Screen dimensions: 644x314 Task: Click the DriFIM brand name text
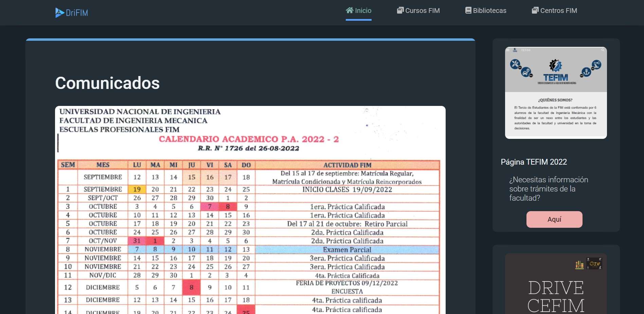click(x=77, y=13)
